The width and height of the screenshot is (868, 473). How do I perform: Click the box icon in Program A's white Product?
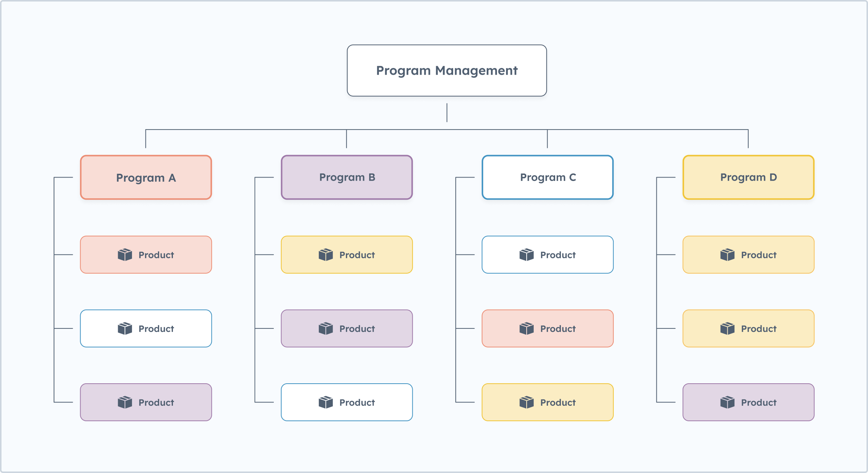(x=125, y=328)
